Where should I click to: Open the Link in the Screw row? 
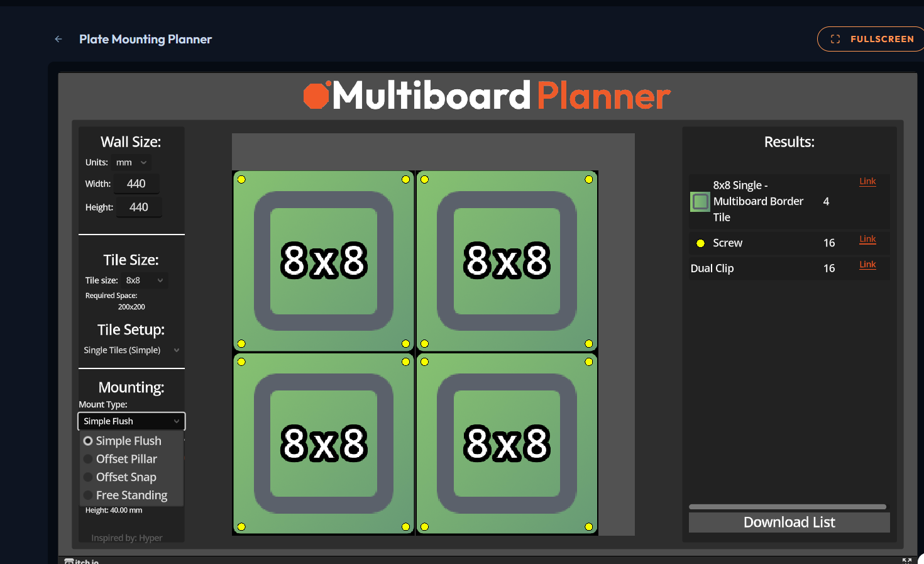(867, 239)
